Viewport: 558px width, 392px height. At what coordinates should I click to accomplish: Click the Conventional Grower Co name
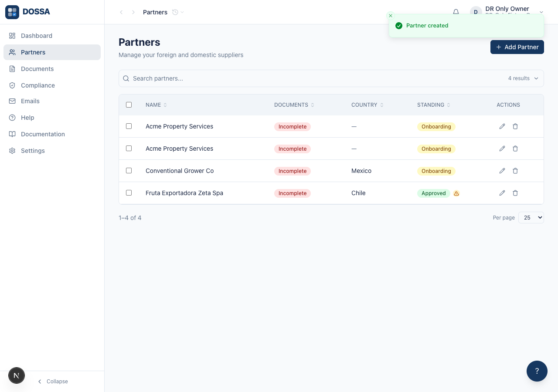pyautogui.click(x=180, y=171)
